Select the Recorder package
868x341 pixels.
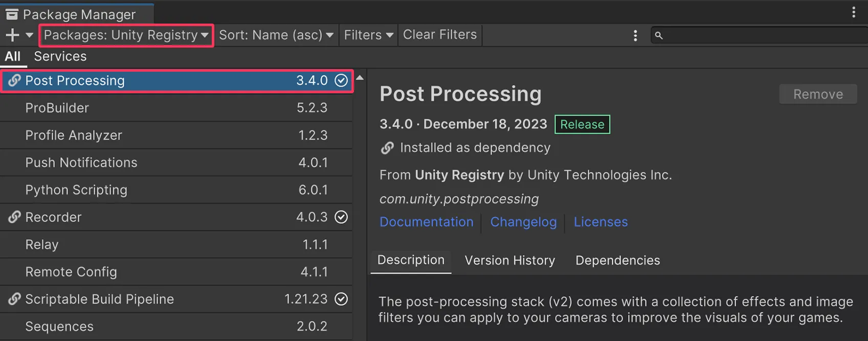(x=176, y=217)
